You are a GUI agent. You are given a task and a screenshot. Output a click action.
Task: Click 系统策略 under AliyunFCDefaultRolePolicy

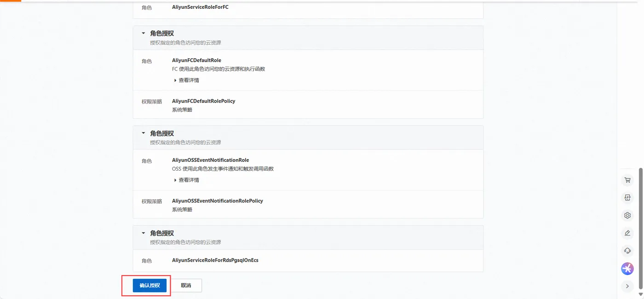[182, 109]
